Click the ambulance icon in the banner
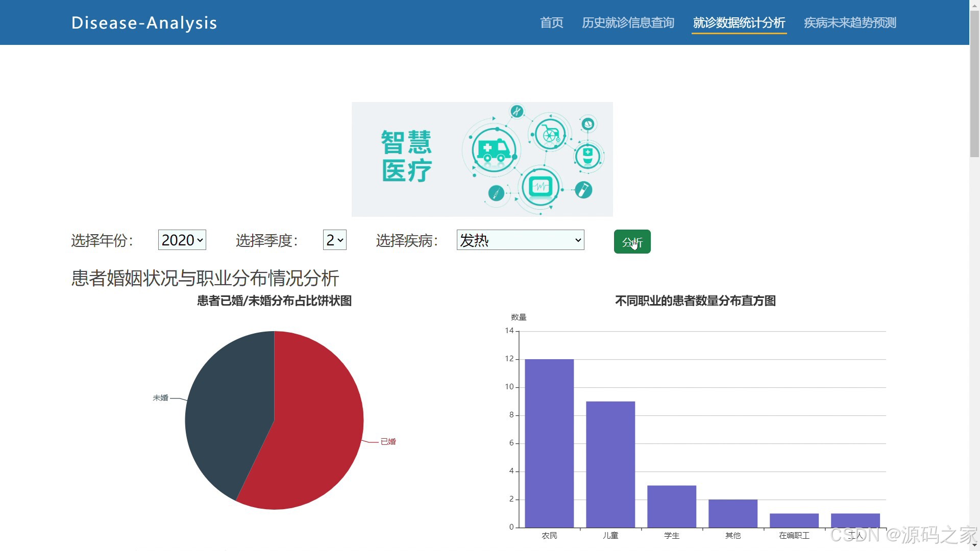Screen dimensions: 980x551 pos(492,150)
